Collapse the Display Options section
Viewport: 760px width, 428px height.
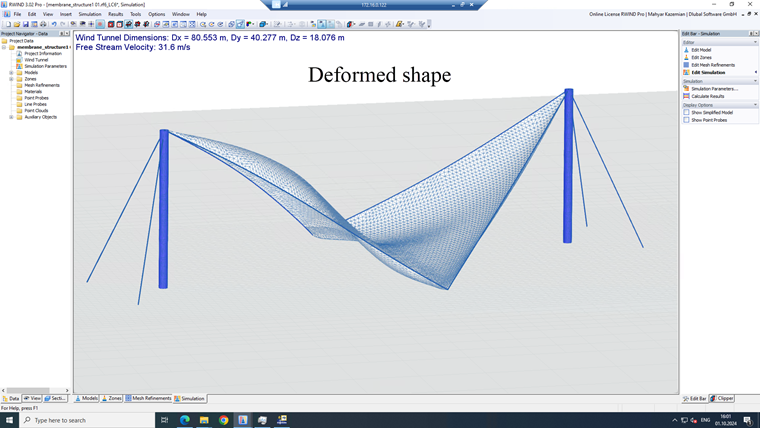tap(755, 105)
